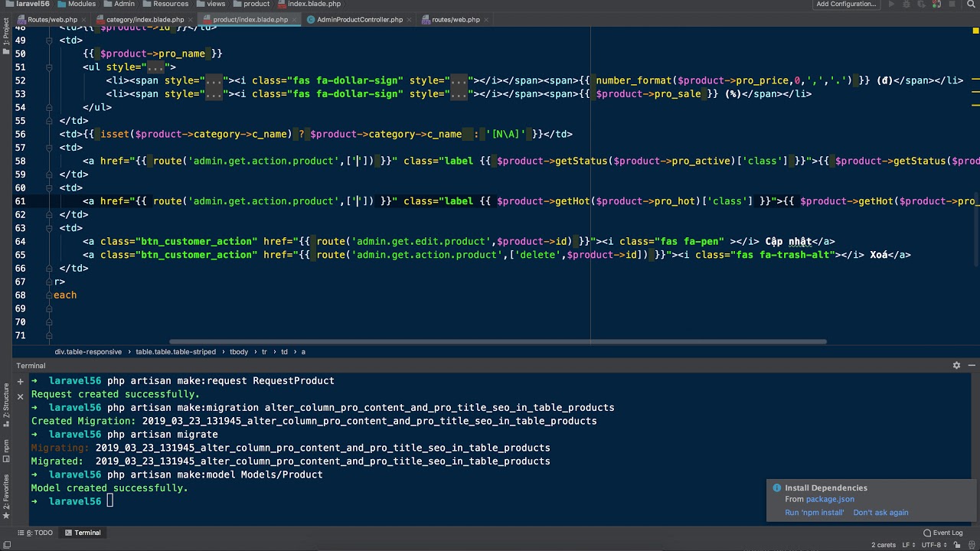Select the Terminal tool tab
Viewport: 980px width, 551px height.
pyautogui.click(x=83, y=533)
